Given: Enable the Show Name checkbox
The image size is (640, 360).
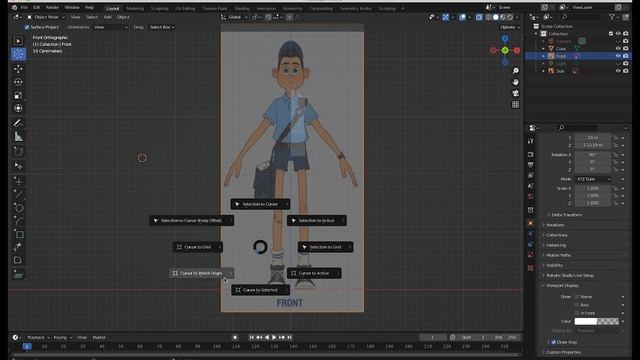Looking at the screenshot, I should pyautogui.click(x=577, y=297).
